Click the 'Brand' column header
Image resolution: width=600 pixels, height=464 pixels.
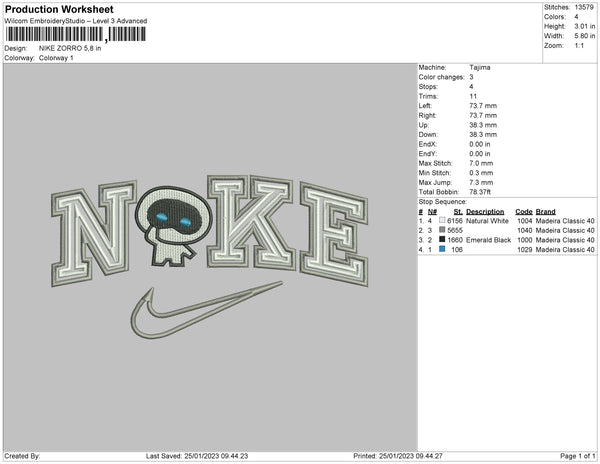(545, 212)
